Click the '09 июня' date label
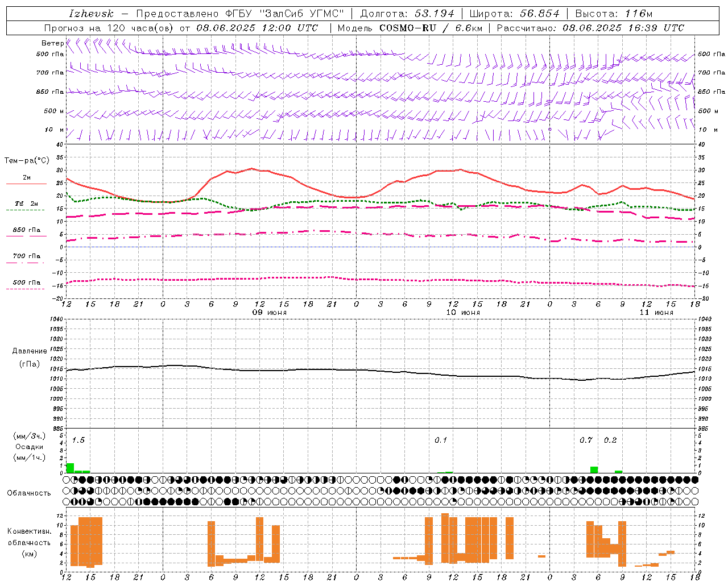728x582 pixels. coord(270,313)
